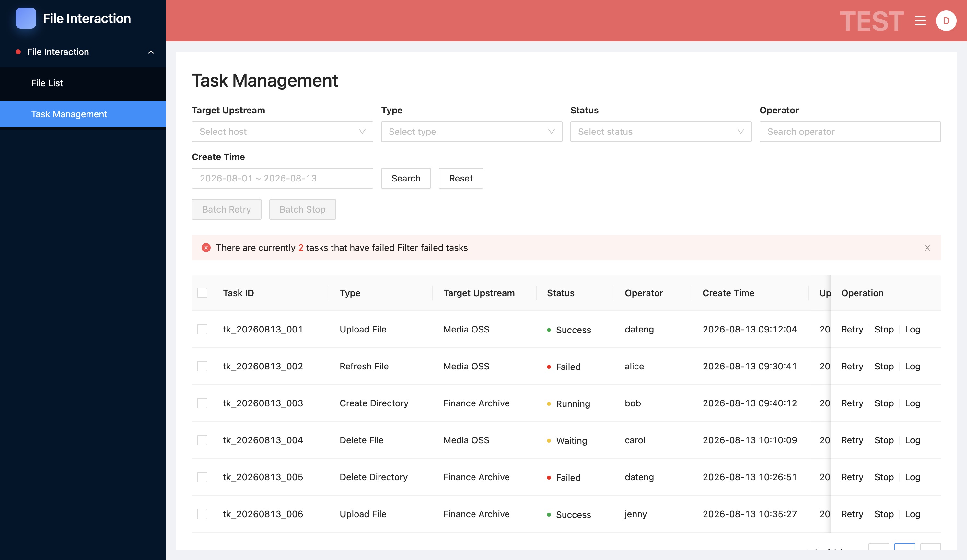Screen dimensions: 967x560
Task: Open the Log for tk_20260813_003
Action: point(912,403)
